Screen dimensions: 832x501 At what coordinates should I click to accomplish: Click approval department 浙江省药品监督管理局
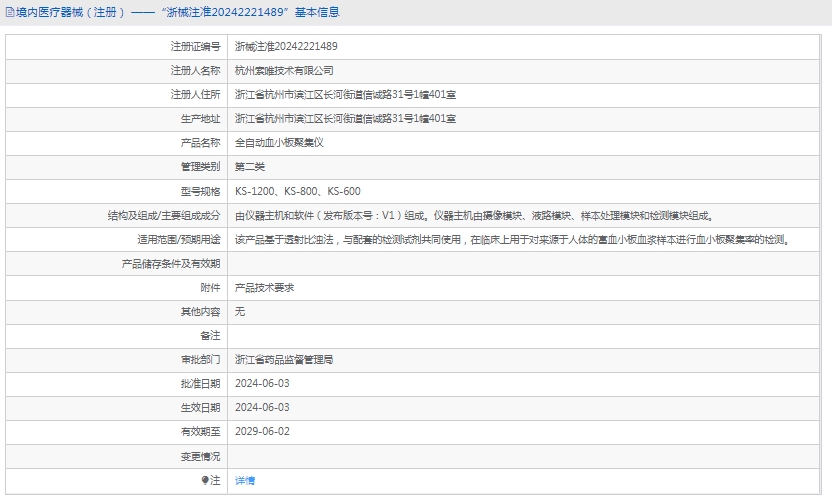click(284, 359)
